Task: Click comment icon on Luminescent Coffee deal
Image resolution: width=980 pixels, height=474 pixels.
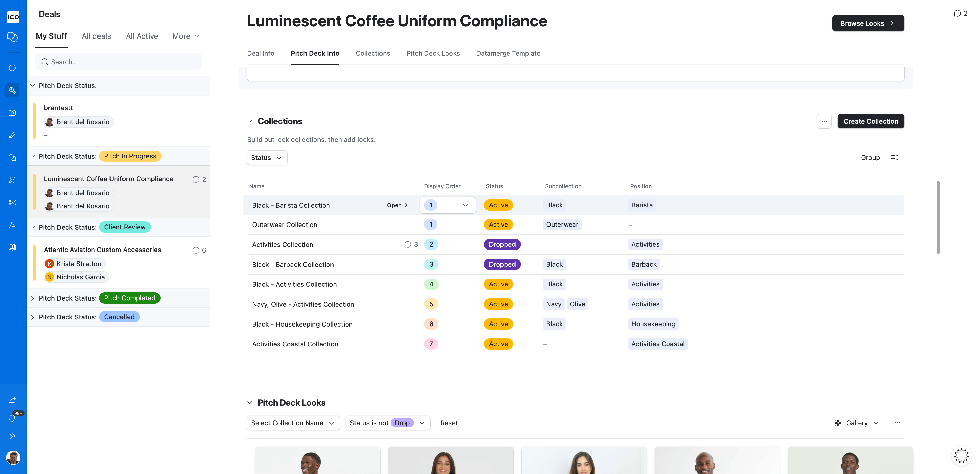Action: (195, 179)
